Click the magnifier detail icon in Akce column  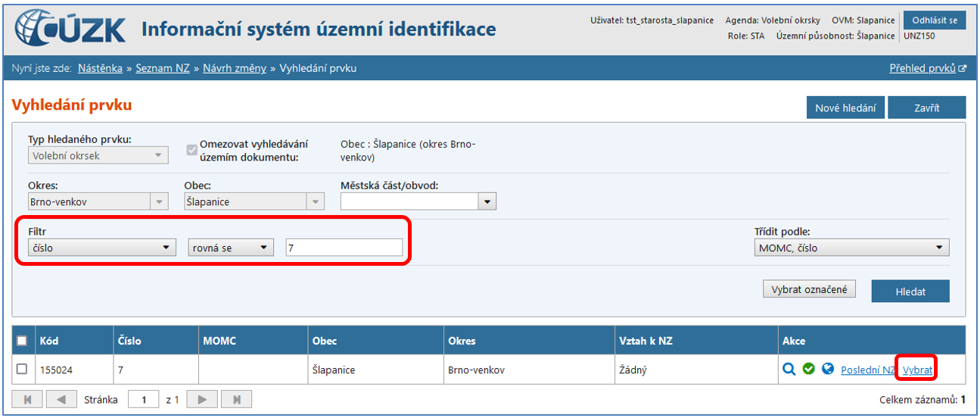789,370
